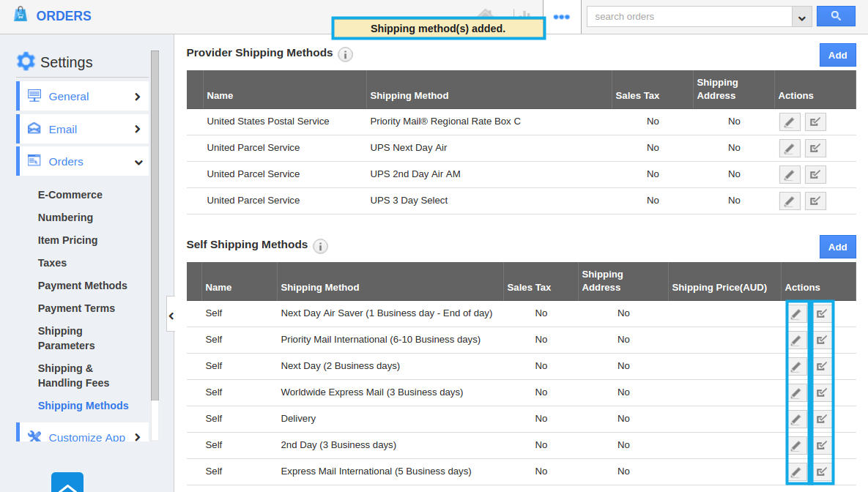Open the search options dropdown arrow
This screenshot has height=492, width=868.
point(801,17)
